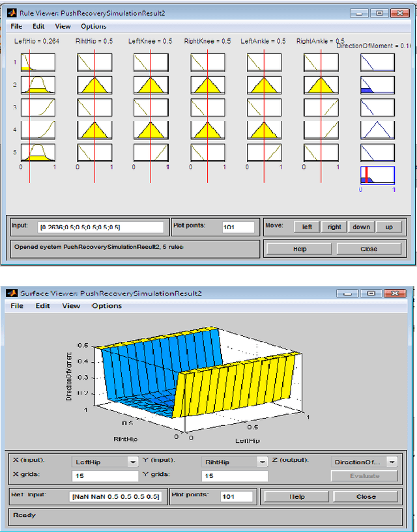Image resolution: width=417 pixels, height=532 pixels.
Task: Click rule 5 LeftKnee membership plot
Action: 151,152
